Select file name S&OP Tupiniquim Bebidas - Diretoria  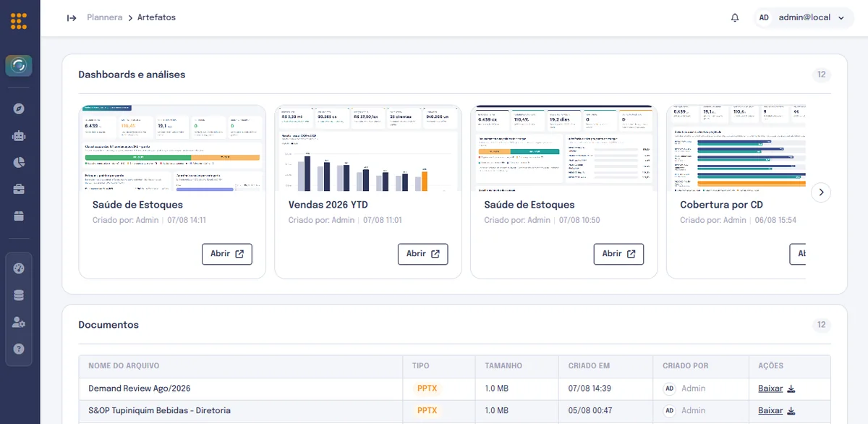point(160,411)
